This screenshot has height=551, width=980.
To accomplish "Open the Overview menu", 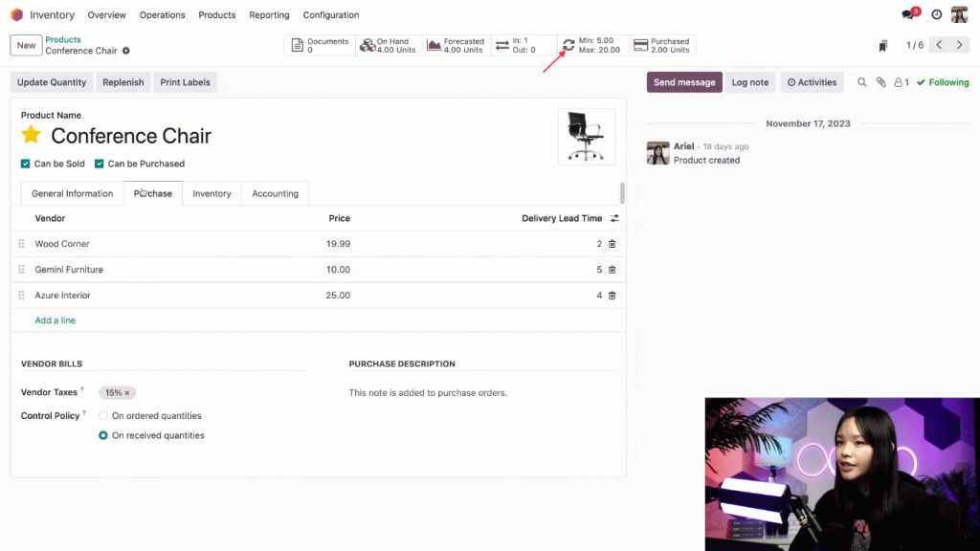I will (x=107, y=15).
